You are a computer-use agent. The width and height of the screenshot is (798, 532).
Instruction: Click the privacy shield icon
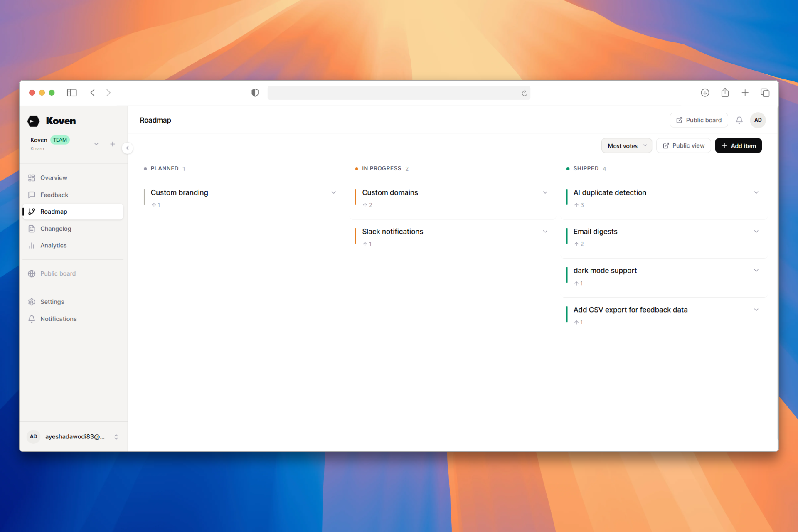point(255,93)
